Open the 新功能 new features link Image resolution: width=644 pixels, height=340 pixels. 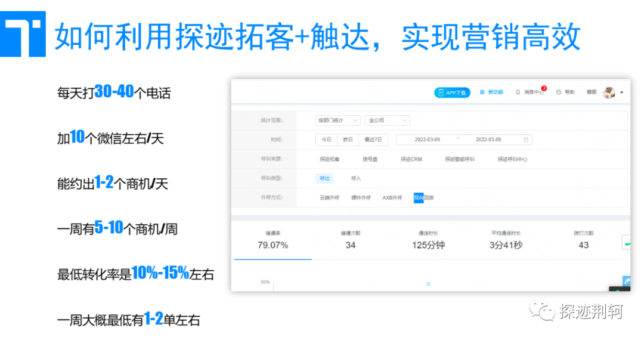tap(491, 92)
